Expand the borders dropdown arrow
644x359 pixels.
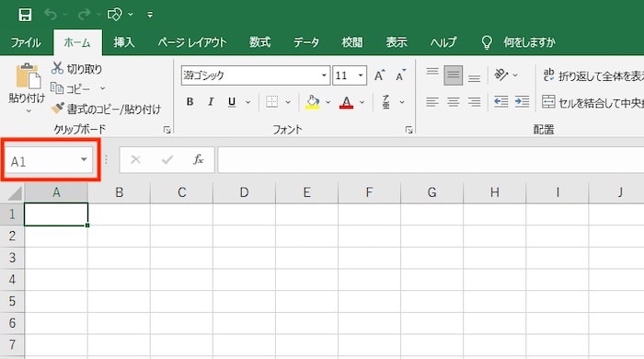288,102
